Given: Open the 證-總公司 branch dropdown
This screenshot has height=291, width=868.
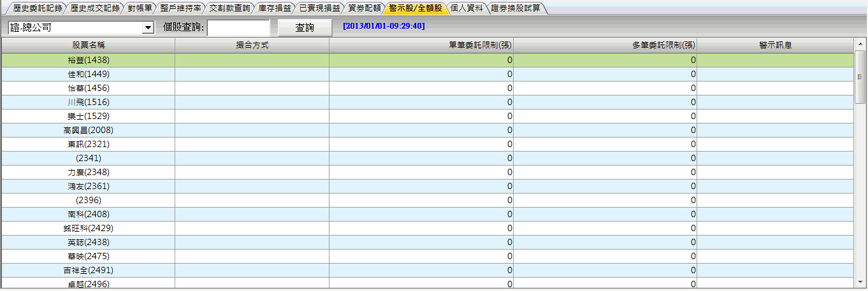Looking at the screenshot, I should (148, 28).
